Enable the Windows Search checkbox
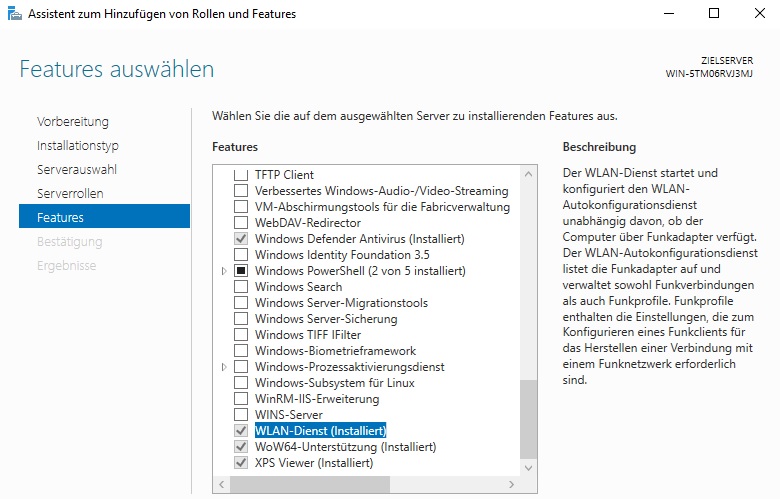Screen dimensions: 780x499 pyautogui.click(x=241, y=287)
